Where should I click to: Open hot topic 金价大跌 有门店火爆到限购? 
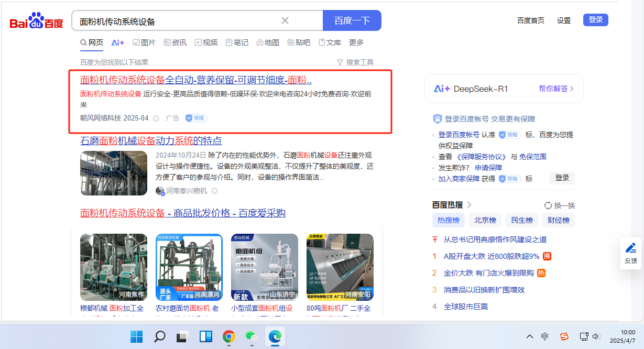488,273
